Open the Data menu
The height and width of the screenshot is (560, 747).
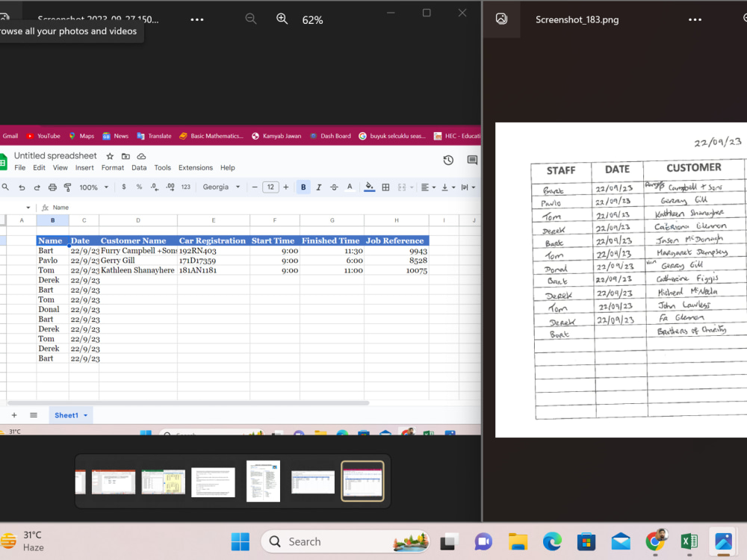pyautogui.click(x=139, y=167)
